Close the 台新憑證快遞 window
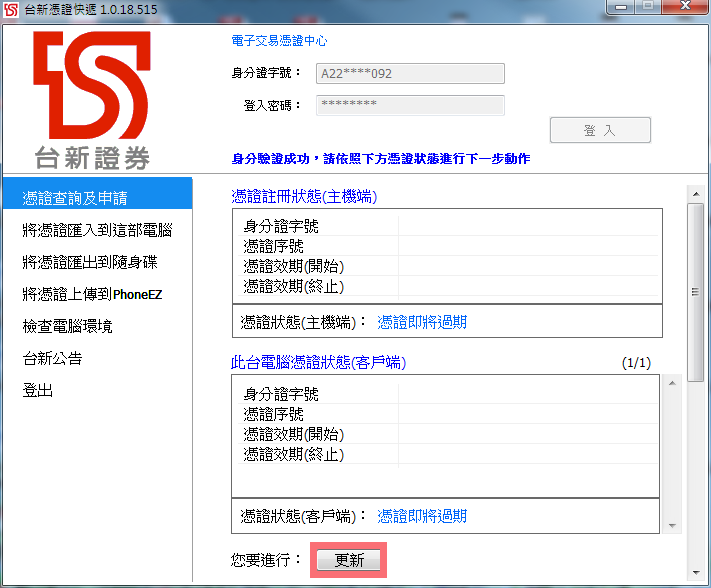The height and width of the screenshot is (588, 711). pos(685,6)
